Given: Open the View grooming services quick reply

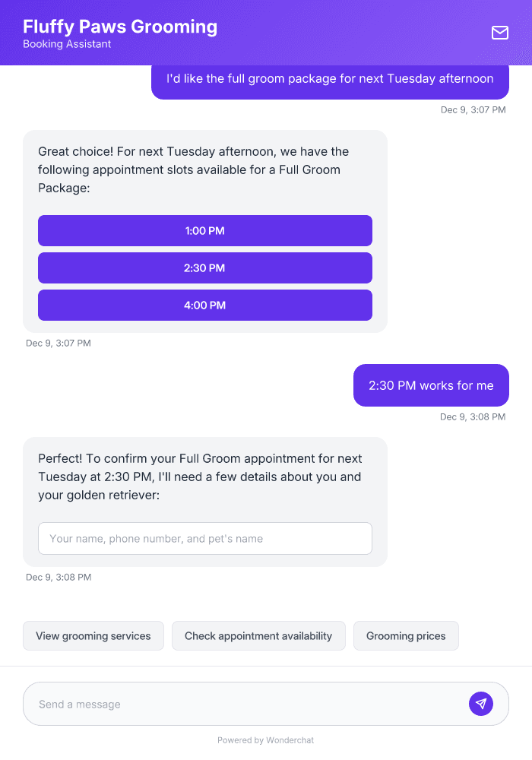Looking at the screenshot, I should 93,635.
